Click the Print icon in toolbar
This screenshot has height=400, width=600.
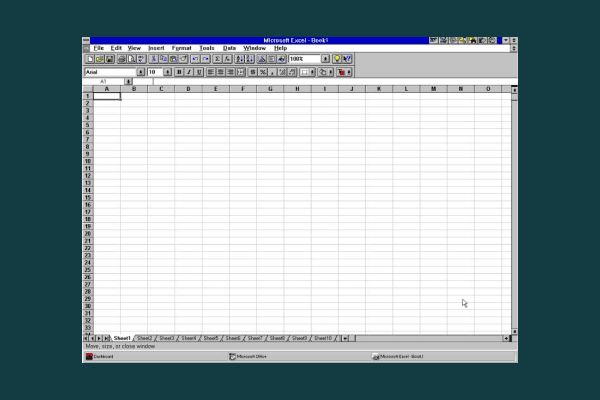coord(121,59)
